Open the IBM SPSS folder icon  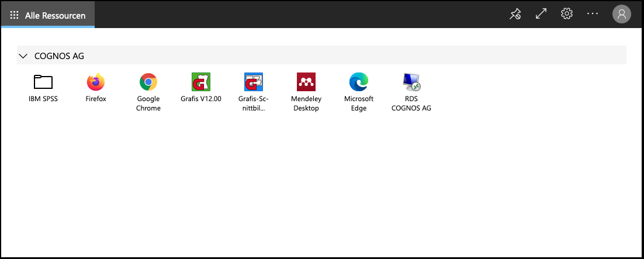pos(43,82)
